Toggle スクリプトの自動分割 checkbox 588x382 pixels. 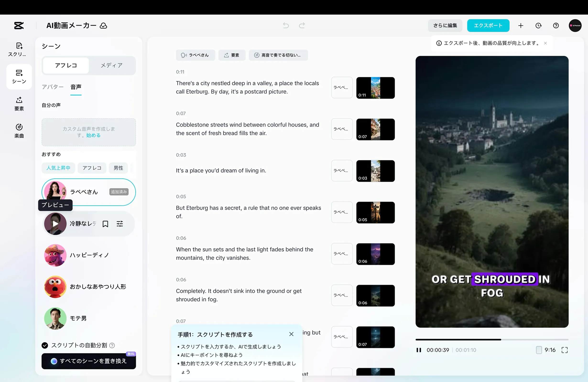45,345
